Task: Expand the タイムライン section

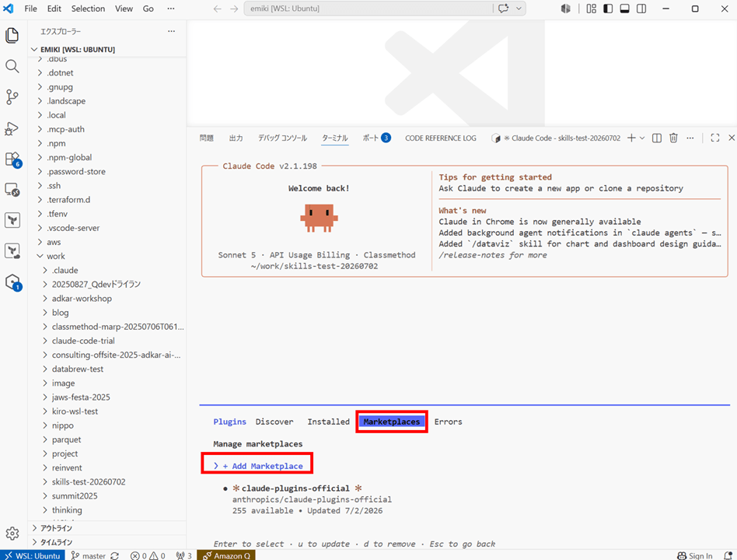Action: click(107, 542)
